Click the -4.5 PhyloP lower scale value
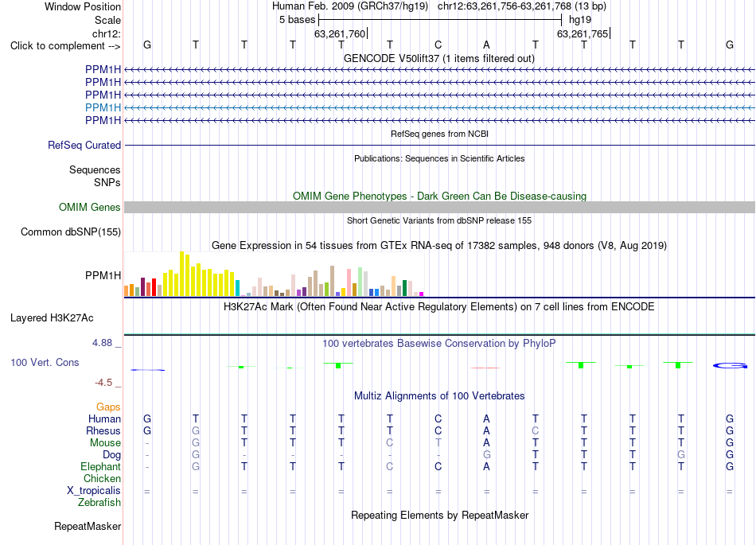 pyautogui.click(x=103, y=383)
